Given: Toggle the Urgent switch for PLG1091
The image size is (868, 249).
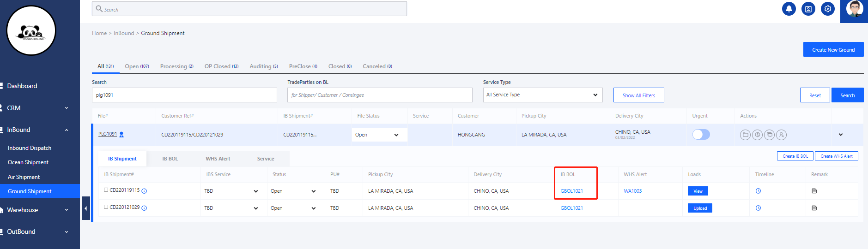Looking at the screenshot, I should pyautogui.click(x=701, y=134).
